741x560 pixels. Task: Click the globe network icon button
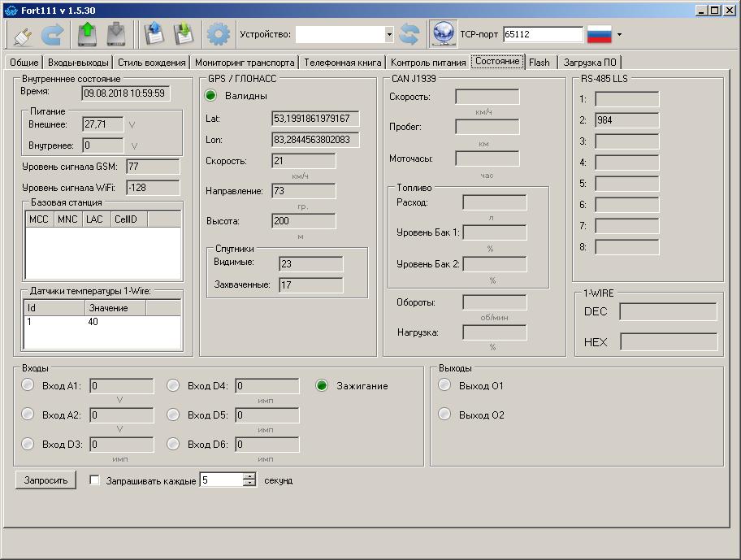(443, 34)
